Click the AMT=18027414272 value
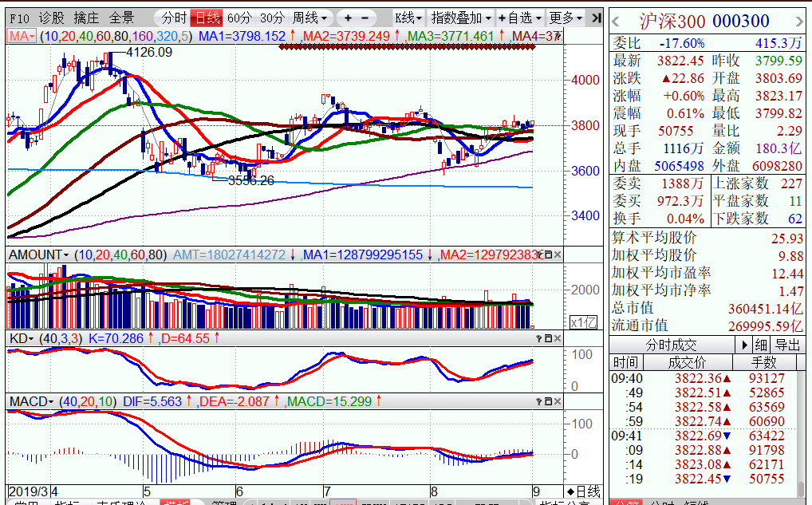Viewport: 812px width, 505px height. (229, 254)
